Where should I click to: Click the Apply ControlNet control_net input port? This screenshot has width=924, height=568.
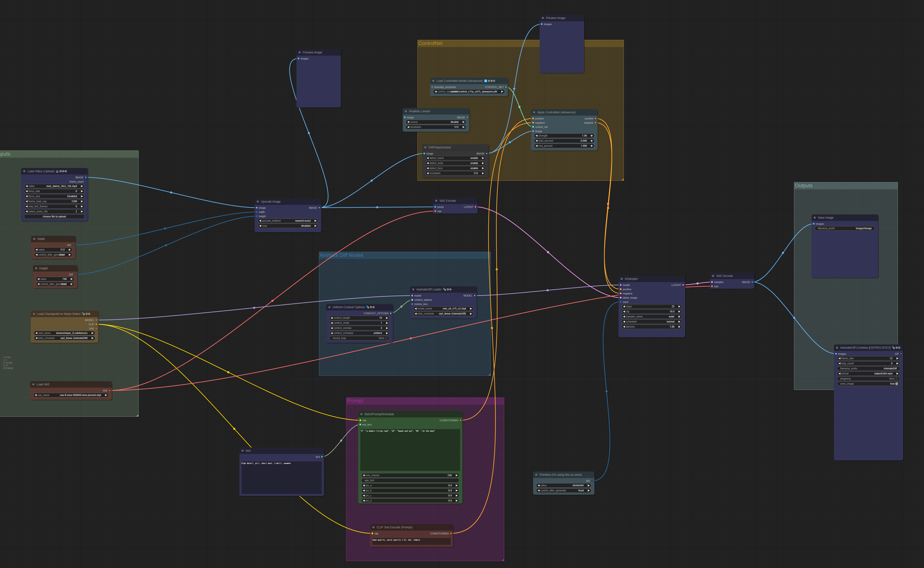coord(533,127)
